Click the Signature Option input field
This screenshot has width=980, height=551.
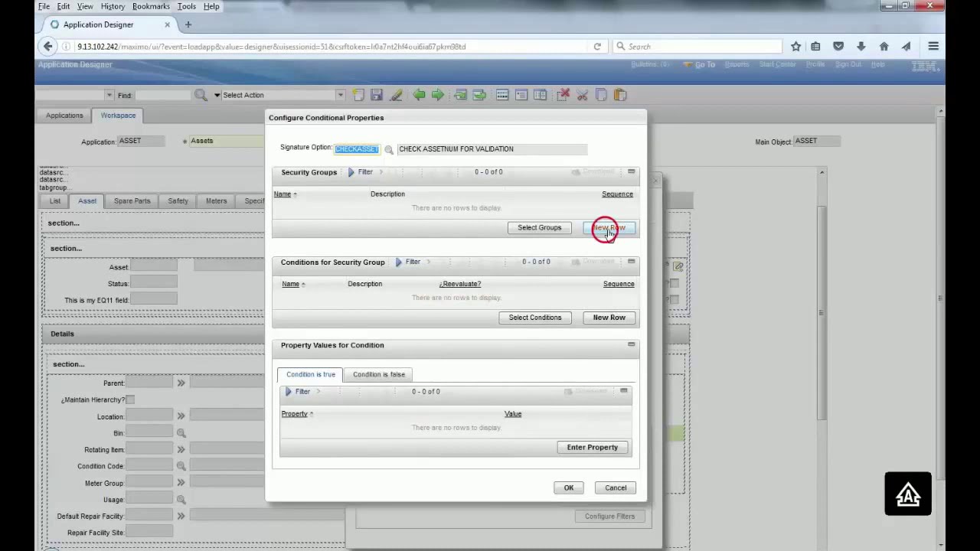pyautogui.click(x=357, y=149)
